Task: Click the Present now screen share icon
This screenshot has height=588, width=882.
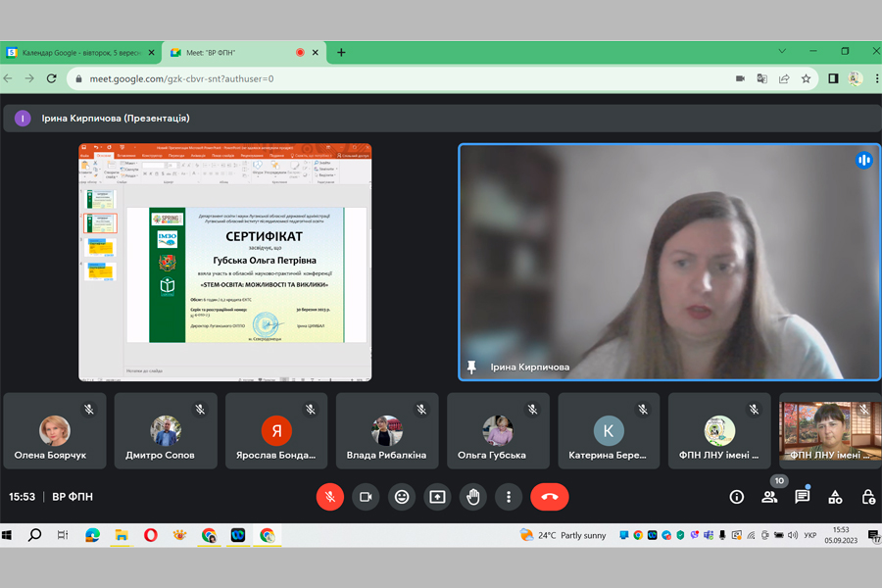Action: (437, 497)
